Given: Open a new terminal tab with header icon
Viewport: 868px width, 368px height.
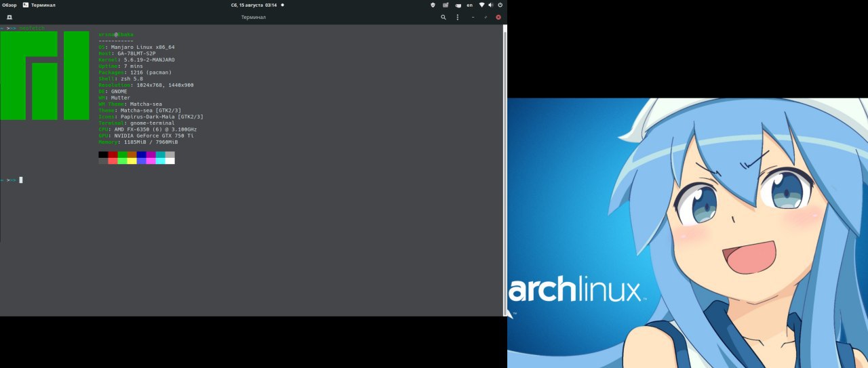Looking at the screenshot, I should 9,17.
